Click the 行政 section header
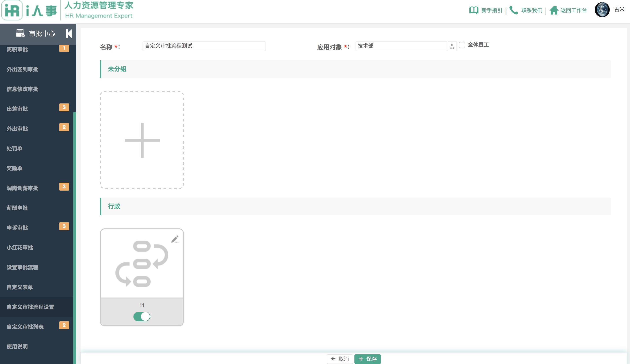This screenshot has width=630, height=364. tap(355, 206)
